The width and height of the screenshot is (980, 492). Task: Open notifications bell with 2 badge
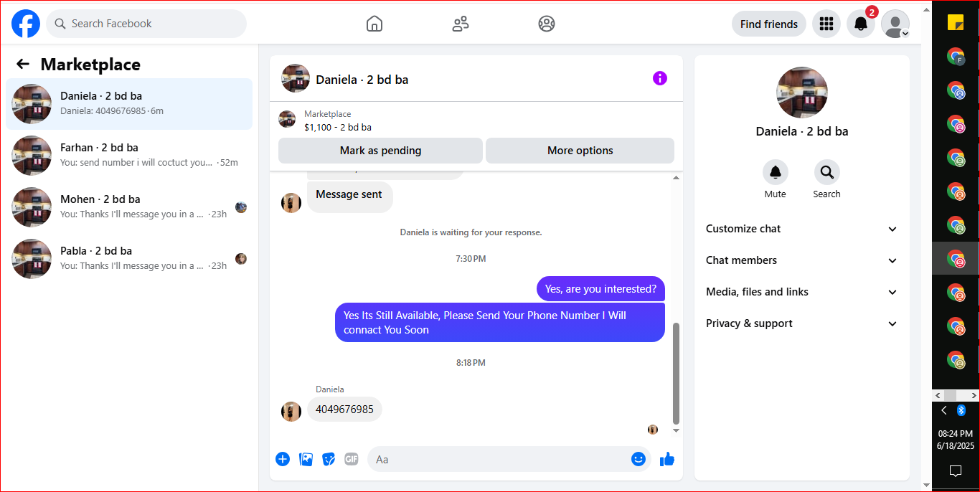[x=861, y=24]
